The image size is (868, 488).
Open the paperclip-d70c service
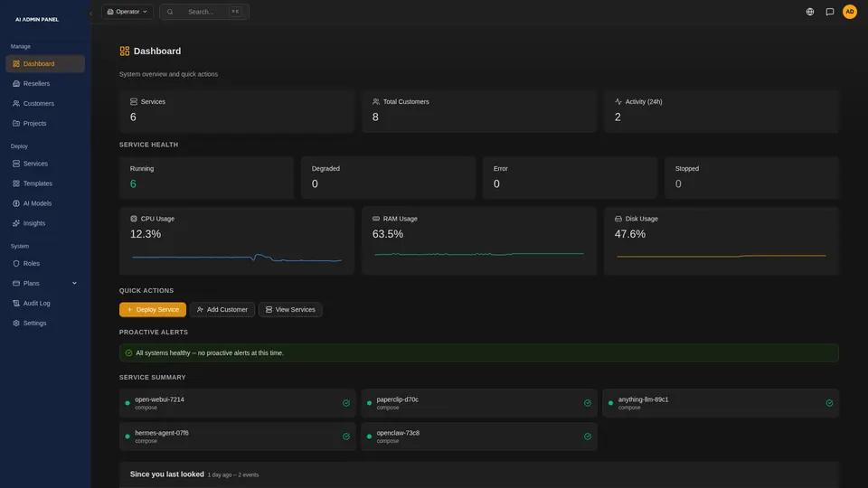pyautogui.click(x=479, y=403)
